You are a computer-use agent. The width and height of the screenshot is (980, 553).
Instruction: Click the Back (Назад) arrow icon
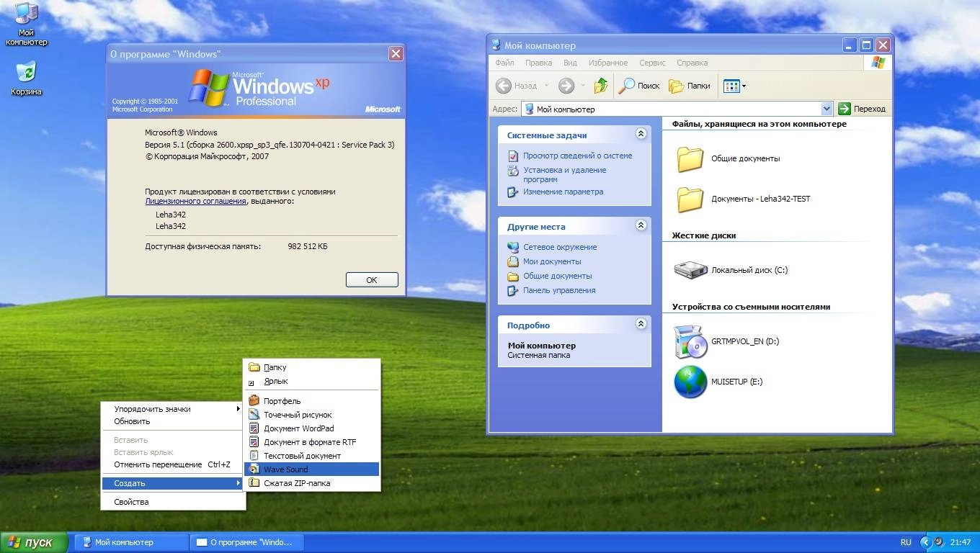click(504, 86)
